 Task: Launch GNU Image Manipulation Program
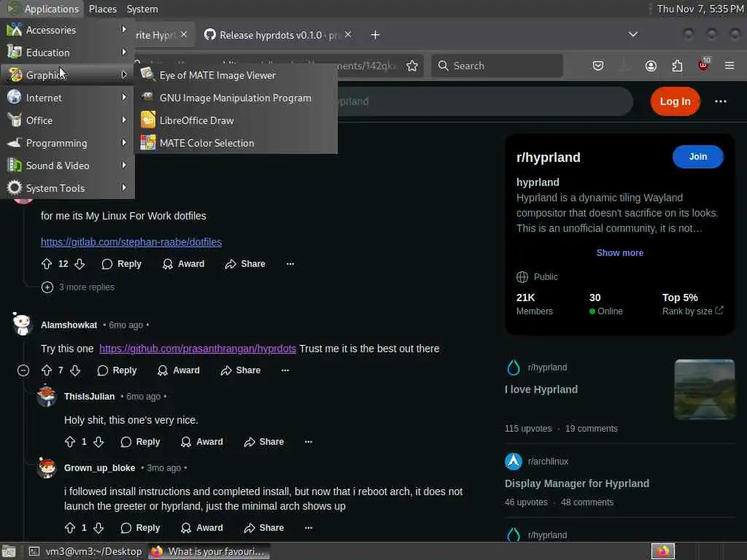[236, 98]
